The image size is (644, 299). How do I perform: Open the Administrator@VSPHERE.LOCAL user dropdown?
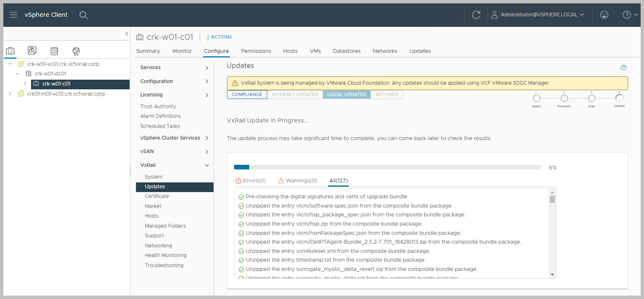[538, 15]
